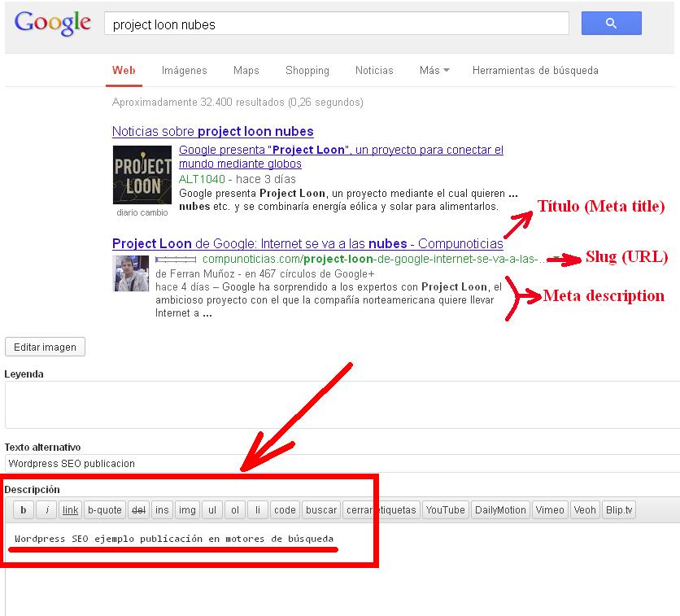The height and width of the screenshot is (616, 680).
Task: Insert a code block using code button
Action: pos(285,509)
